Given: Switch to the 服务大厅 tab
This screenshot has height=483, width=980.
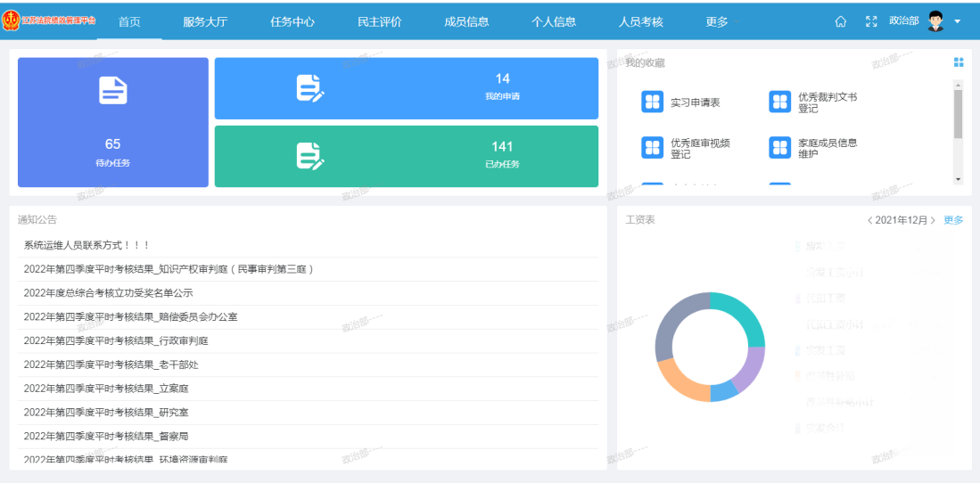Looking at the screenshot, I should (x=205, y=21).
